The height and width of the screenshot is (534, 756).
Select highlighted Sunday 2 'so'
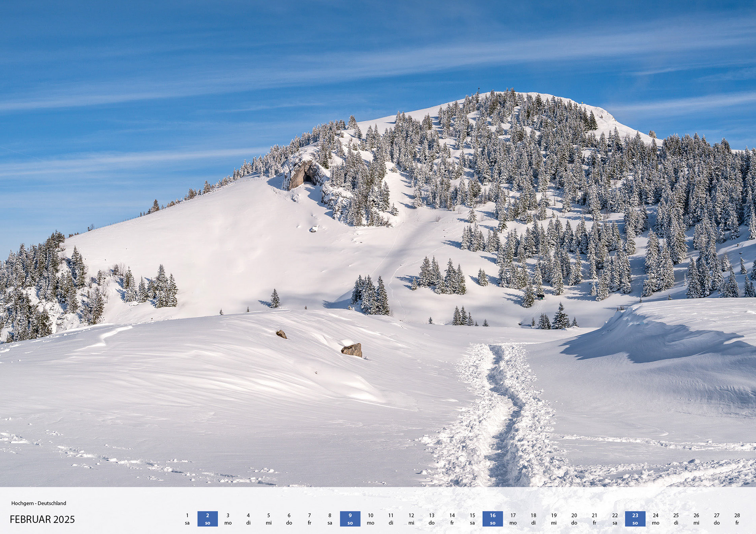click(208, 519)
